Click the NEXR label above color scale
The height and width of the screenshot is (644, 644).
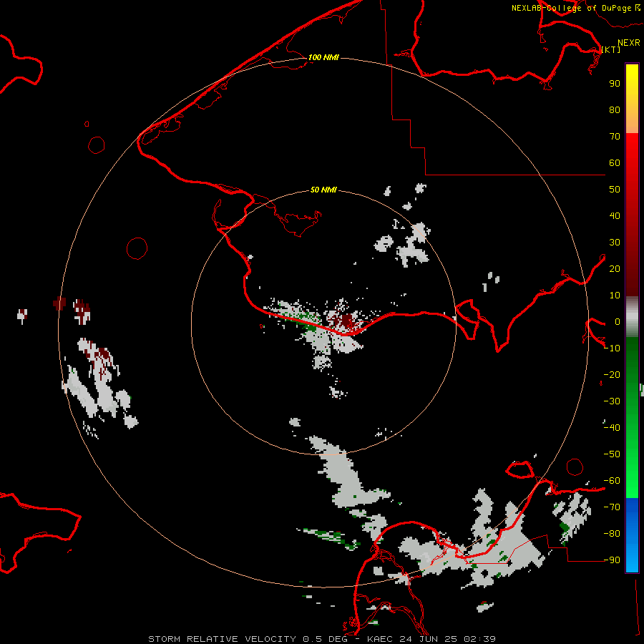pyautogui.click(x=629, y=43)
